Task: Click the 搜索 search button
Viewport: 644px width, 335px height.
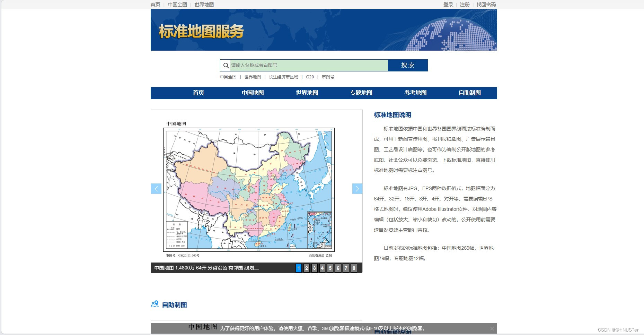Action: click(408, 65)
